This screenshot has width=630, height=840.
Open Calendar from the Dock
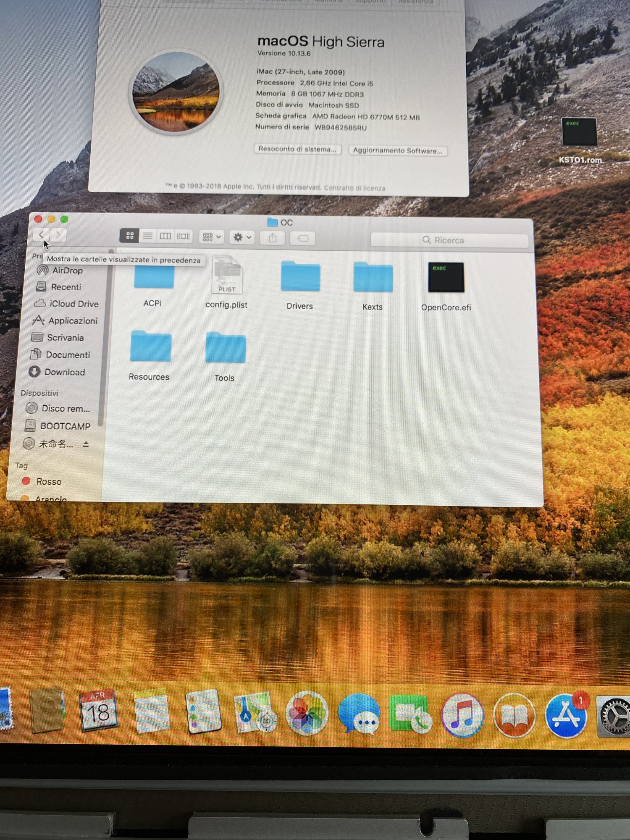[99, 711]
